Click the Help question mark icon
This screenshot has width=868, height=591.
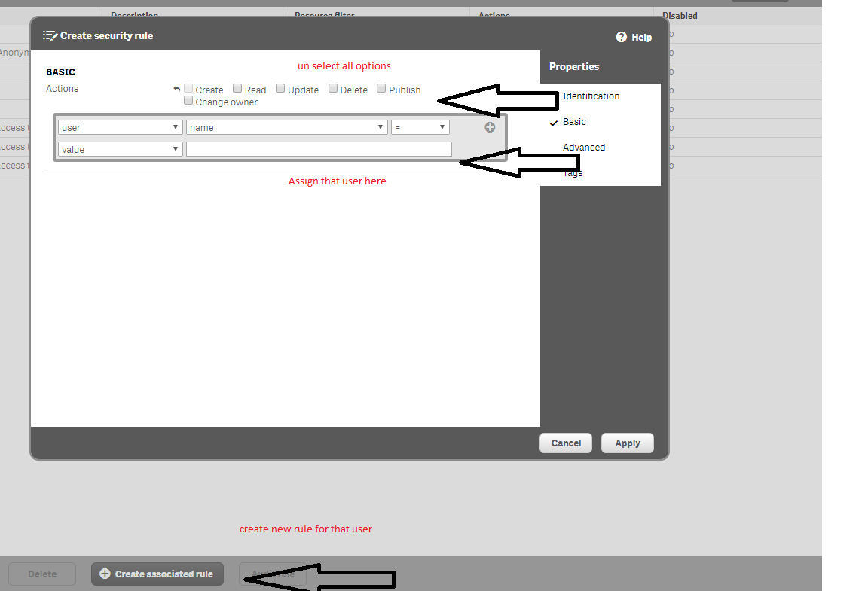pos(621,37)
